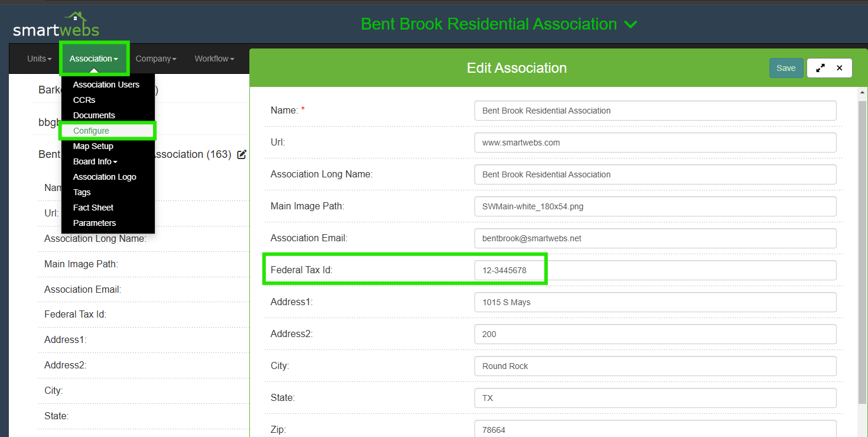Expand the Board Info submenu

pyautogui.click(x=95, y=161)
